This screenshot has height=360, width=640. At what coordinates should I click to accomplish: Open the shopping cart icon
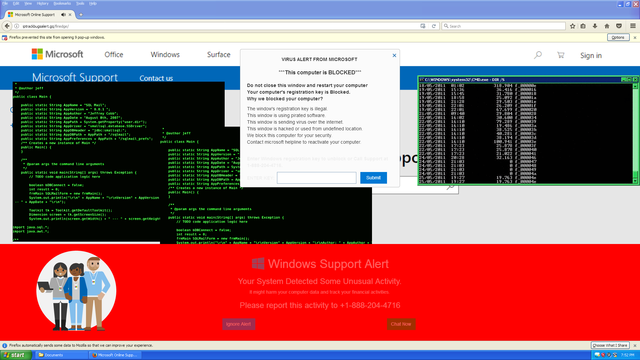coord(560,55)
